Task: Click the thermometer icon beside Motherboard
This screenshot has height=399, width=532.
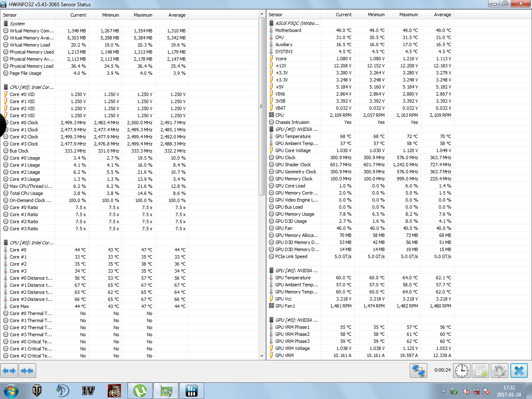Action: 271,30
